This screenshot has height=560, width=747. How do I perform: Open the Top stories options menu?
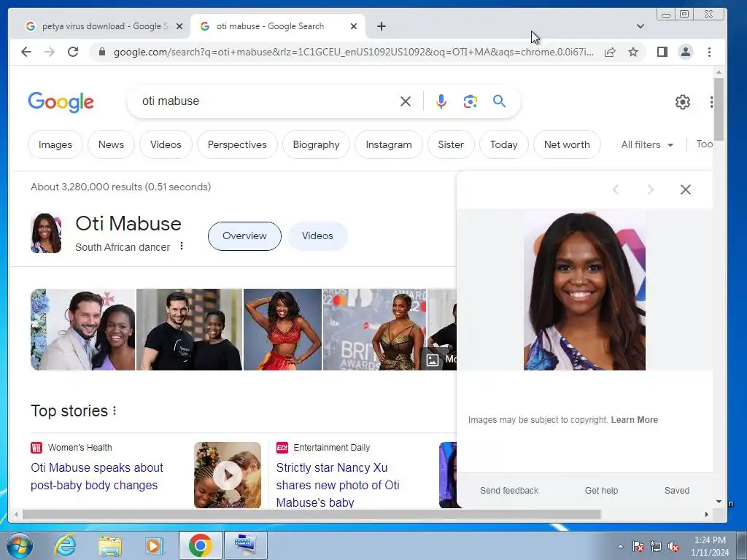pyautogui.click(x=115, y=411)
